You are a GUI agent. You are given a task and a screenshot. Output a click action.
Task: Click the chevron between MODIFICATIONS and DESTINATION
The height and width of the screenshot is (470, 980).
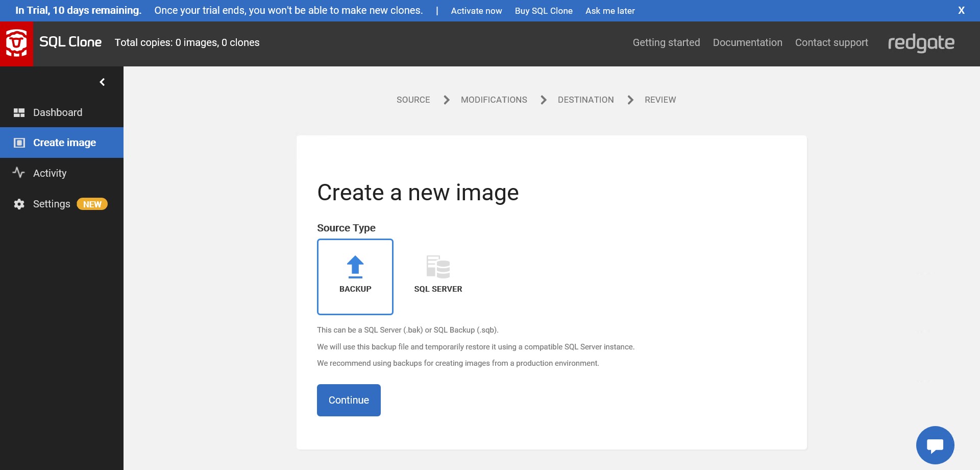(543, 100)
